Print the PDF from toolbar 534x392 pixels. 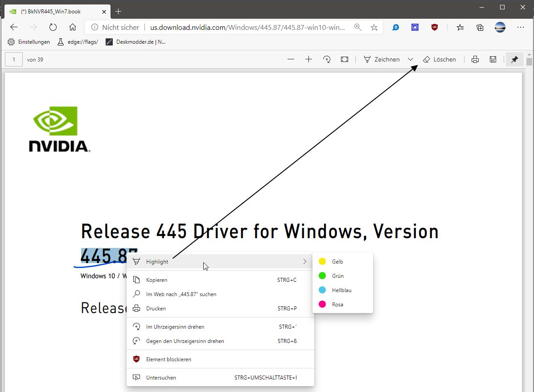475,59
